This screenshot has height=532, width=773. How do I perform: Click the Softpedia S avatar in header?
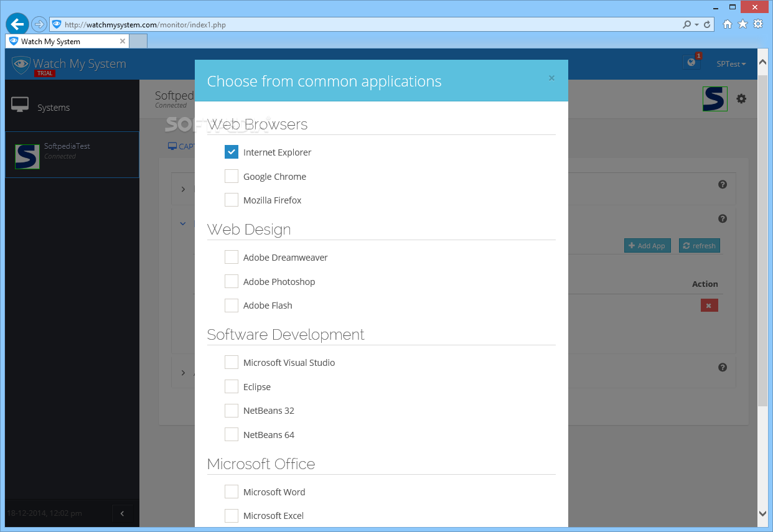tap(715, 99)
